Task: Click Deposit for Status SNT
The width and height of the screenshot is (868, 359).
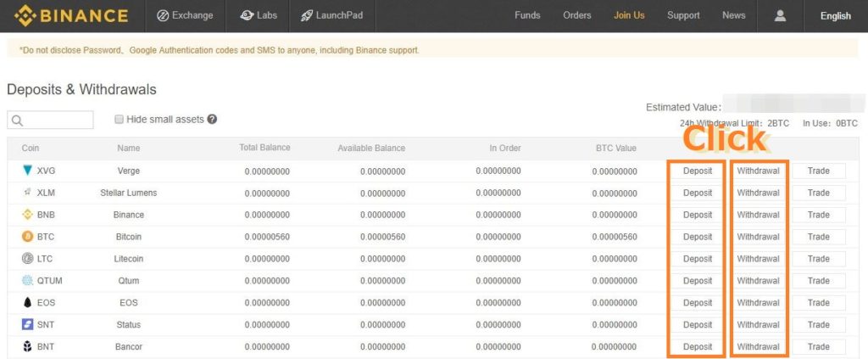Action: pyautogui.click(x=698, y=325)
